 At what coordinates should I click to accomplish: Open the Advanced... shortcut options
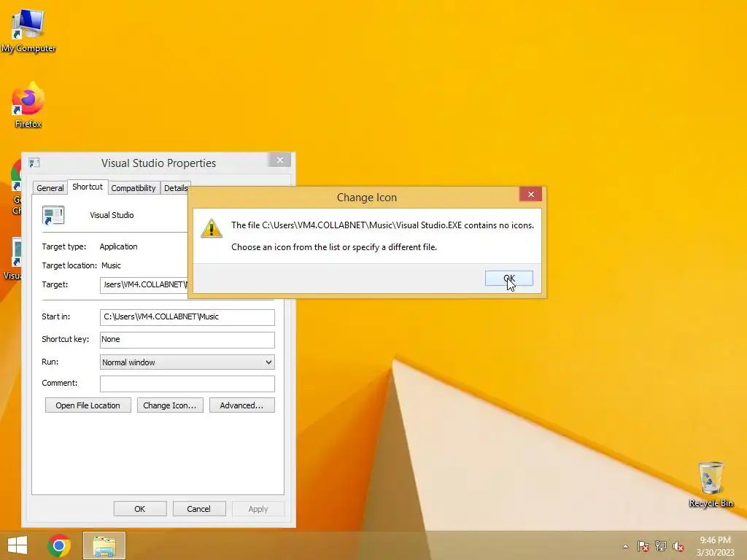(241, 405)
